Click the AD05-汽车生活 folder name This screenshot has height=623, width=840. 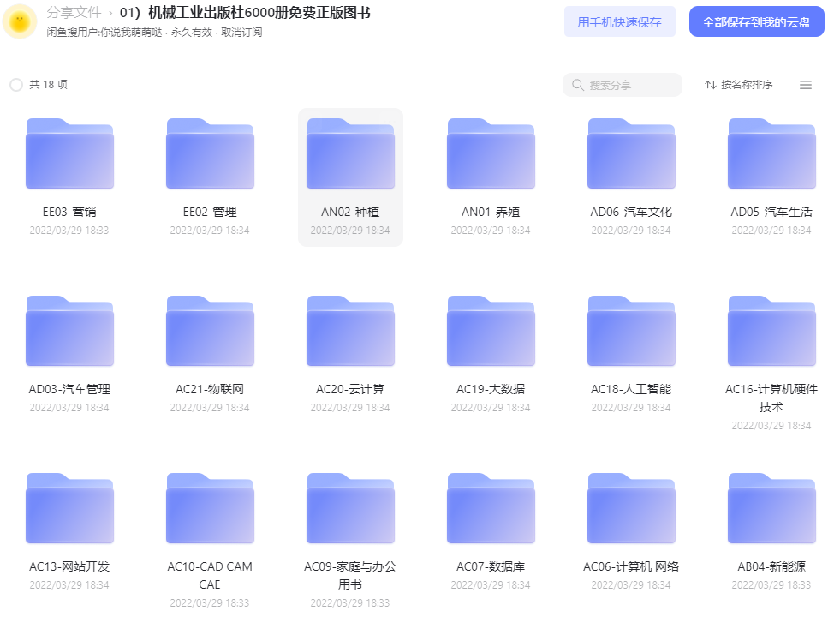pos(771,212)
